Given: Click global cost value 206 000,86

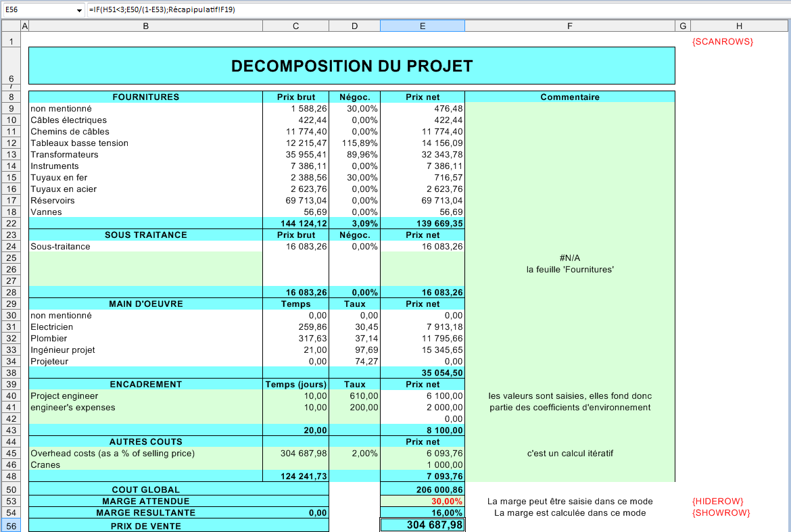Looking at the screenshot, I should pyautogui.click(x=423, y=489).
